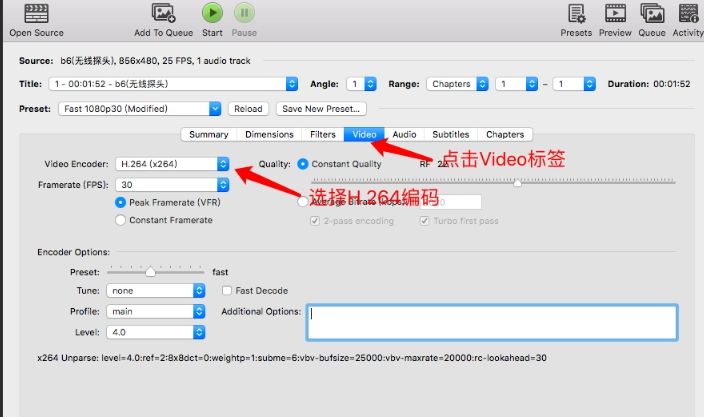Select Average Bitrate radio button

click(x=303, y=202)
